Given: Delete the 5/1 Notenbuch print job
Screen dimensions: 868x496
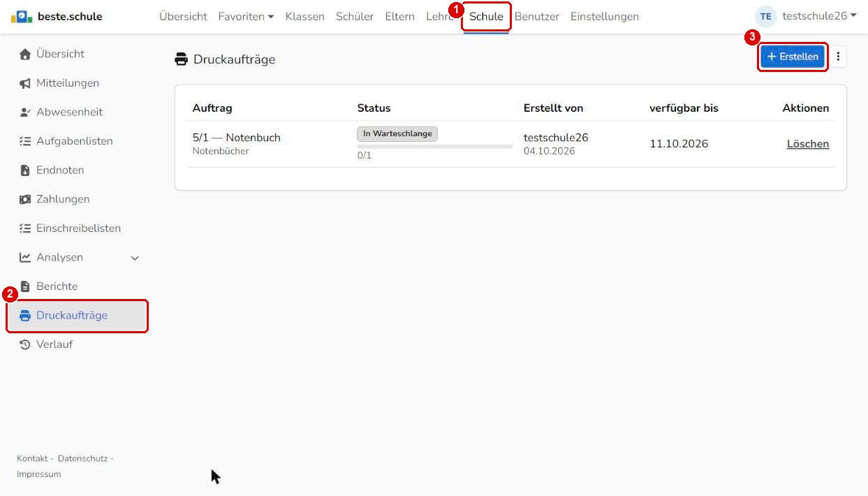Looking at the screenshot, I should pos(808,144).
